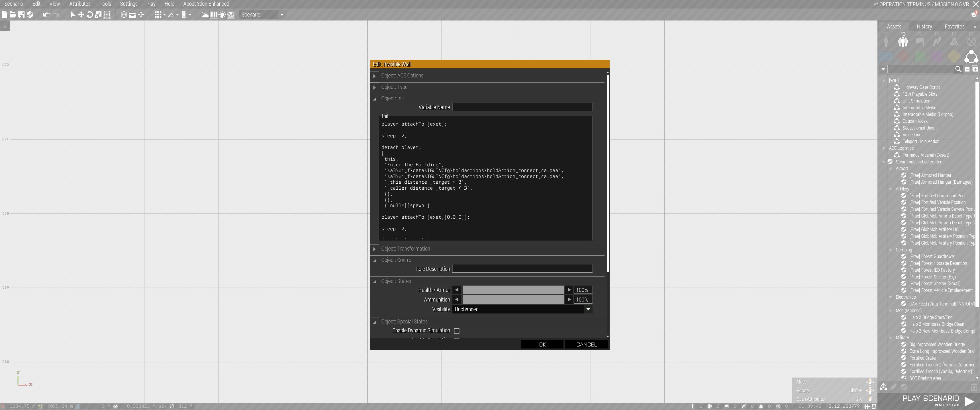Screen dimensions: 980x410
Task: Toggle the map textures icon in toolbar
Action: [213, 15]
